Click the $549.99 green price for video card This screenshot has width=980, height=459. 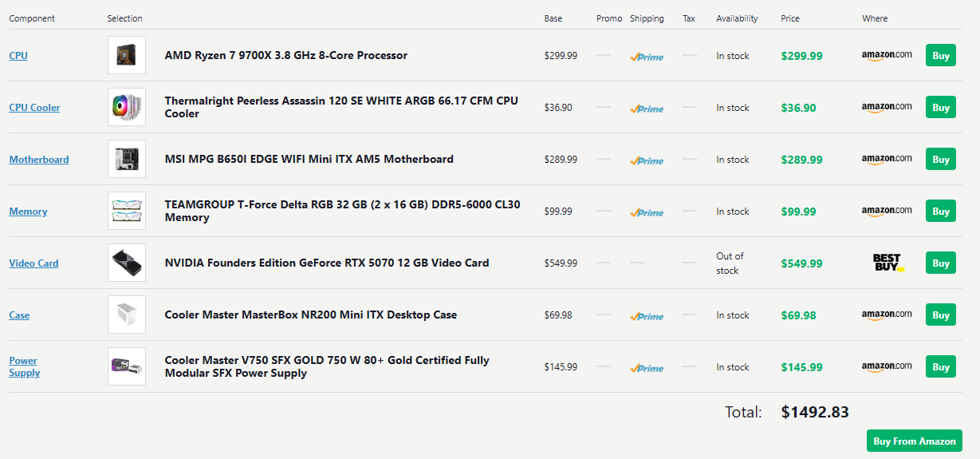pos(801,263)
